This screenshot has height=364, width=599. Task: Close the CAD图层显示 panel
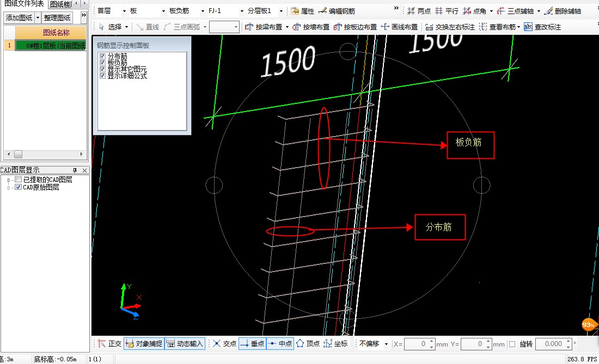point(85,170)
